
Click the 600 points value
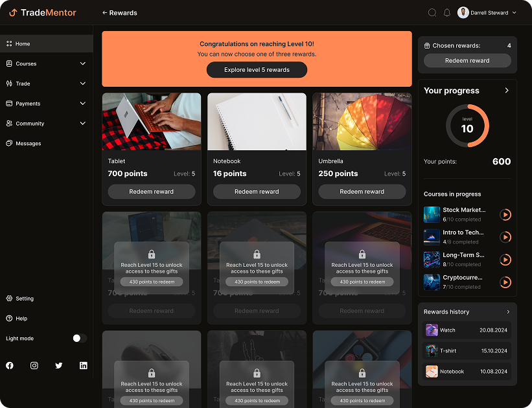502,161
